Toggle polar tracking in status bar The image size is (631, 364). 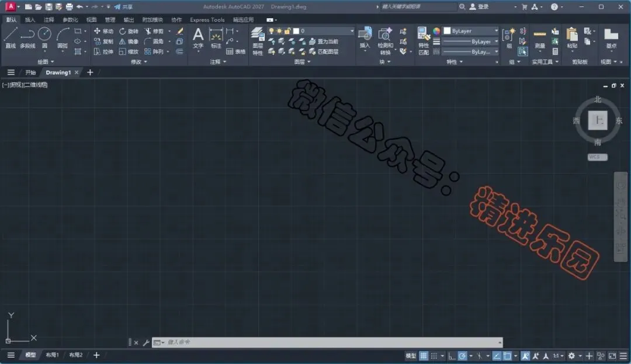[462, 356]
